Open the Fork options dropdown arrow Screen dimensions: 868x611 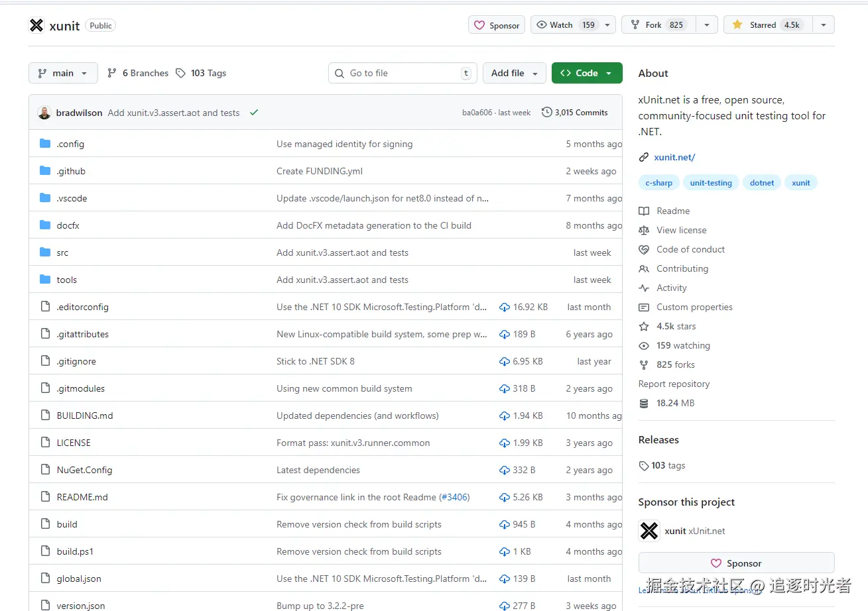click(x=707, y=25)
